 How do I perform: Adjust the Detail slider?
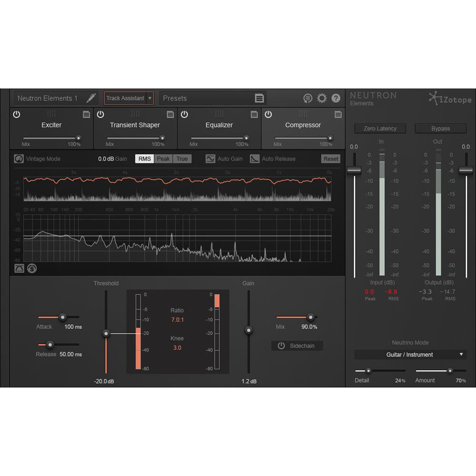tap(368, 370)
